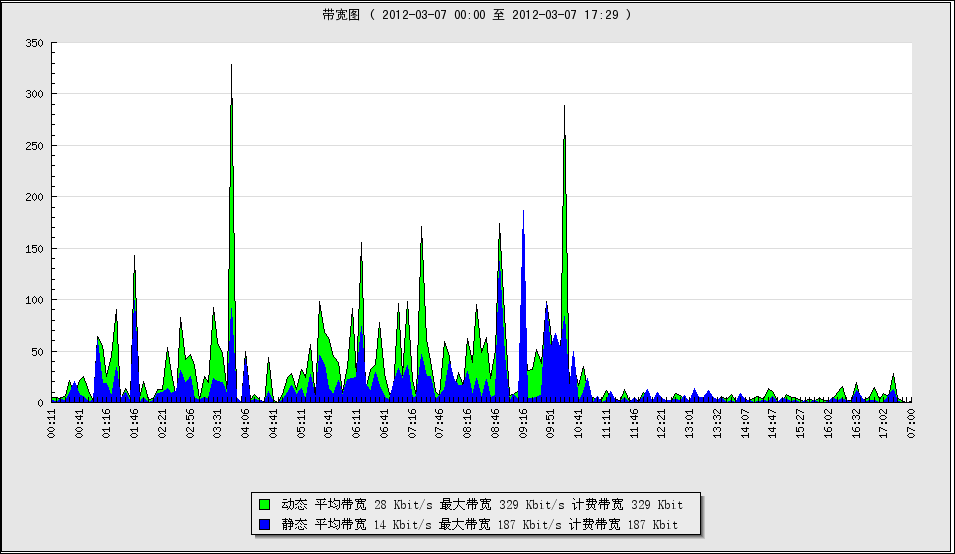
Task: Click the x-axis time label 07:16
Action: point(412,423)
